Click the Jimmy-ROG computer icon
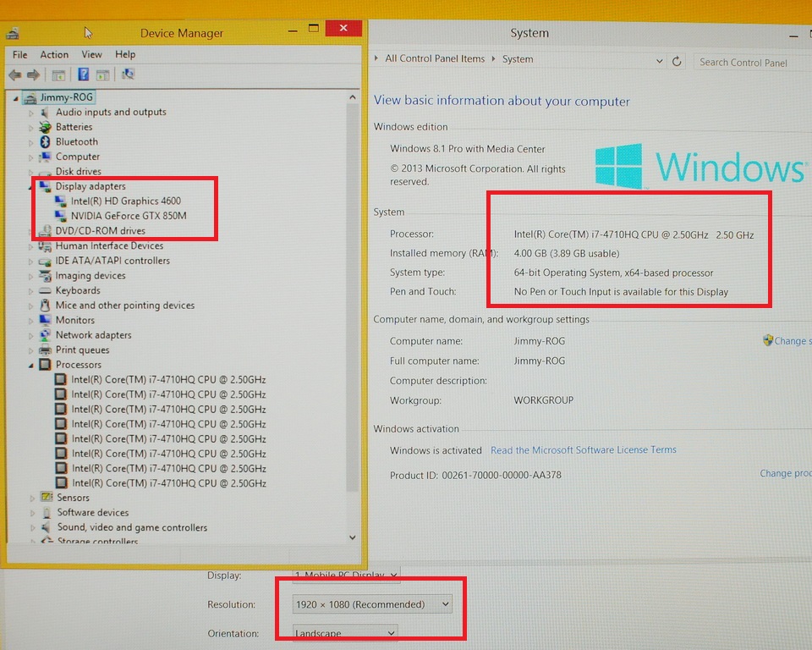The height and width of the screenshot is (650, 812). pyautogui.click(x=30, y=97)
